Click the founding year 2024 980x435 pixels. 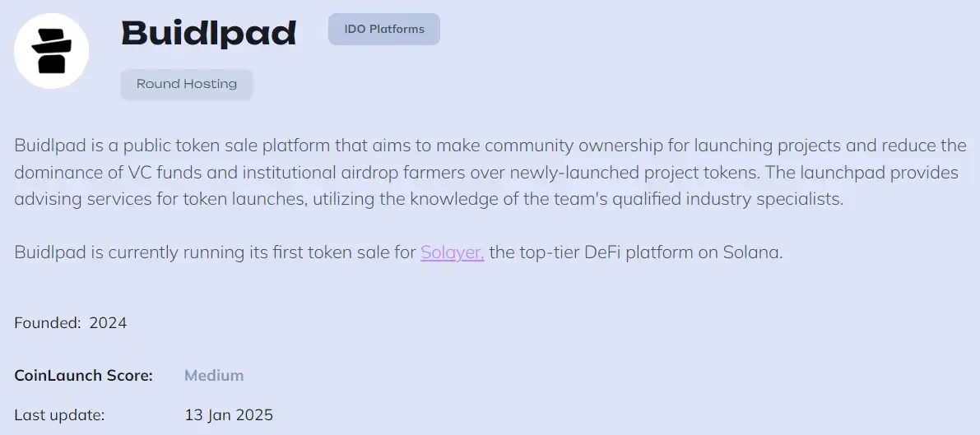[108, 323]
